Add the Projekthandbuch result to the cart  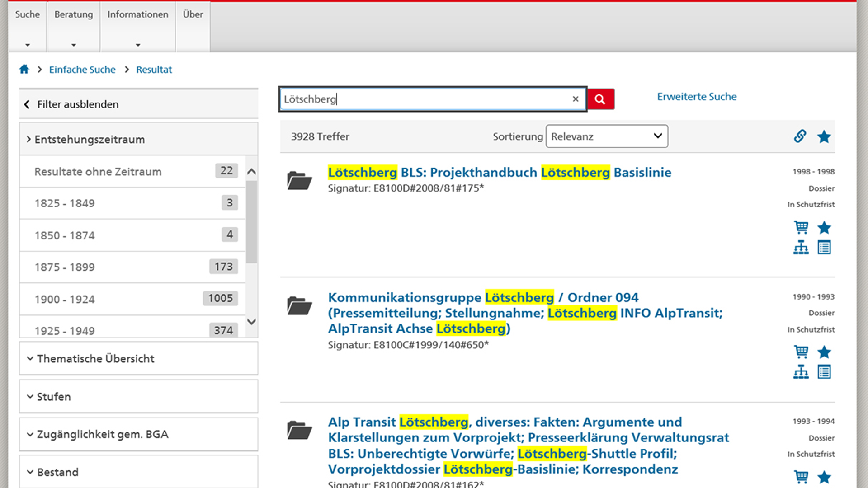pyautogui.click(x=801, y=228)
